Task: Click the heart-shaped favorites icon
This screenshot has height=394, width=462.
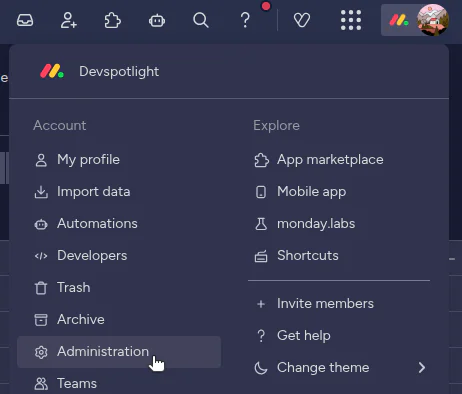Action: coord(302,20)
